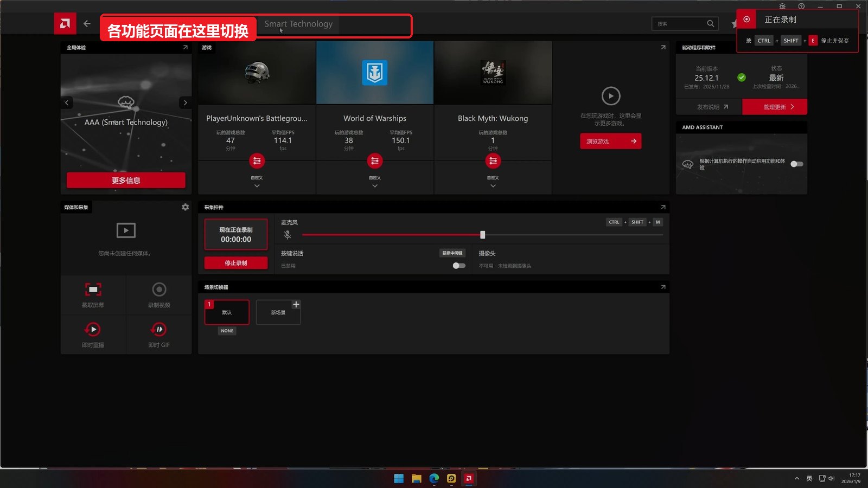Mute the microphone icon

(x=288, y=235)
